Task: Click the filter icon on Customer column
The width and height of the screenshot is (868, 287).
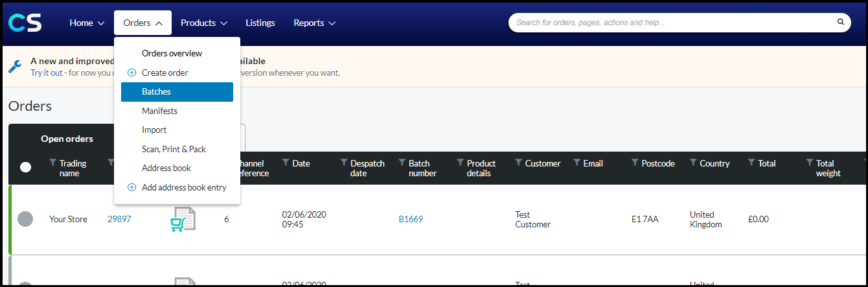Action: point(519,163)
